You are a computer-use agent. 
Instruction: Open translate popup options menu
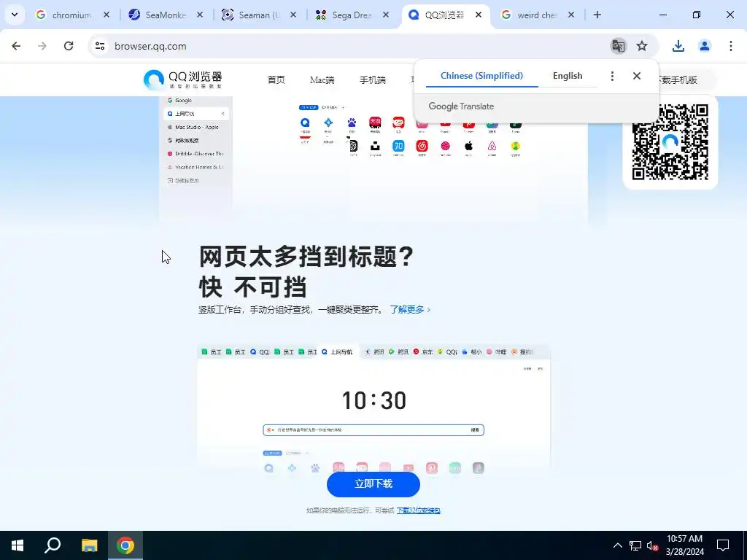[612, 76]
